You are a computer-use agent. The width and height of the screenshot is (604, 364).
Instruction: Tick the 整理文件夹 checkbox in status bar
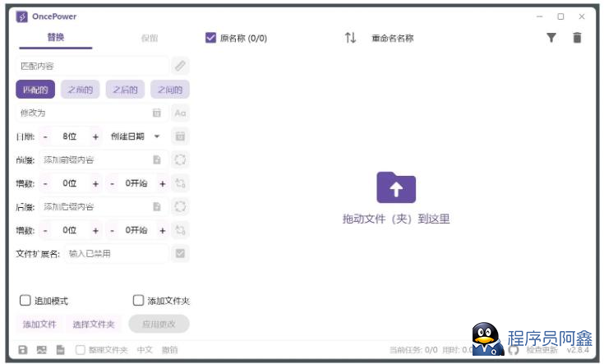click(81, 350)
